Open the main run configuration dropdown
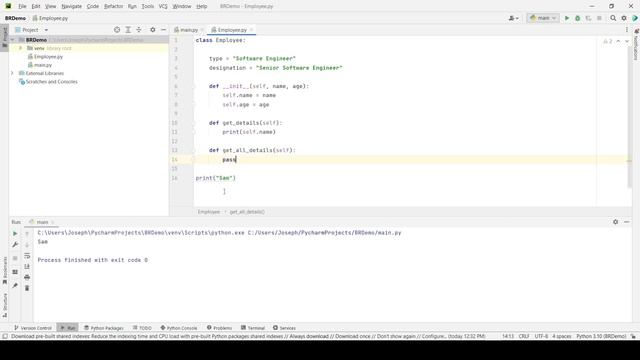This screenshot has width=640, height=360. (x=543, y=18)
